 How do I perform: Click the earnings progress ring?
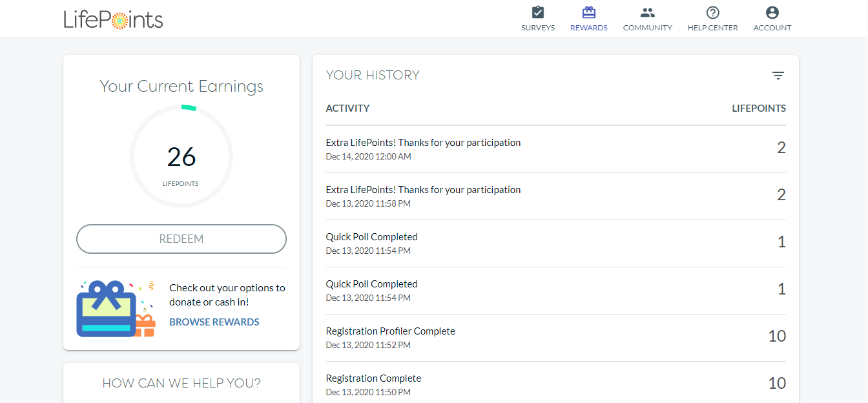click(x=181, y=156)
